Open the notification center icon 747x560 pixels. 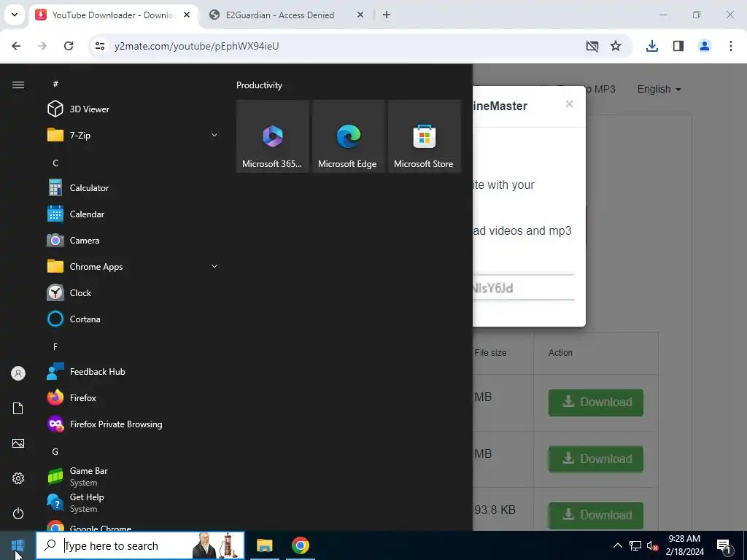pos(724,545)
